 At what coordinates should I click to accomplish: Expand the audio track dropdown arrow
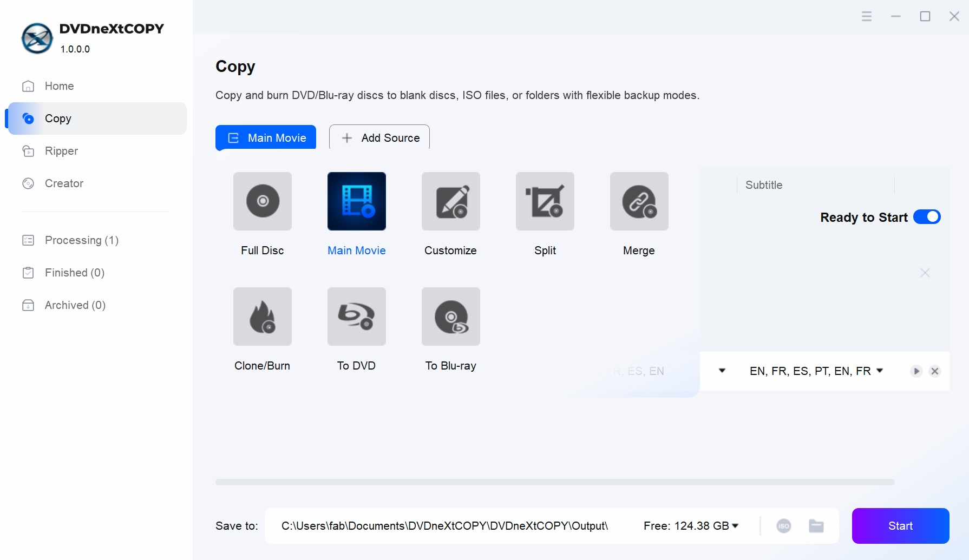pyautogui.click(x=722, y=371)
